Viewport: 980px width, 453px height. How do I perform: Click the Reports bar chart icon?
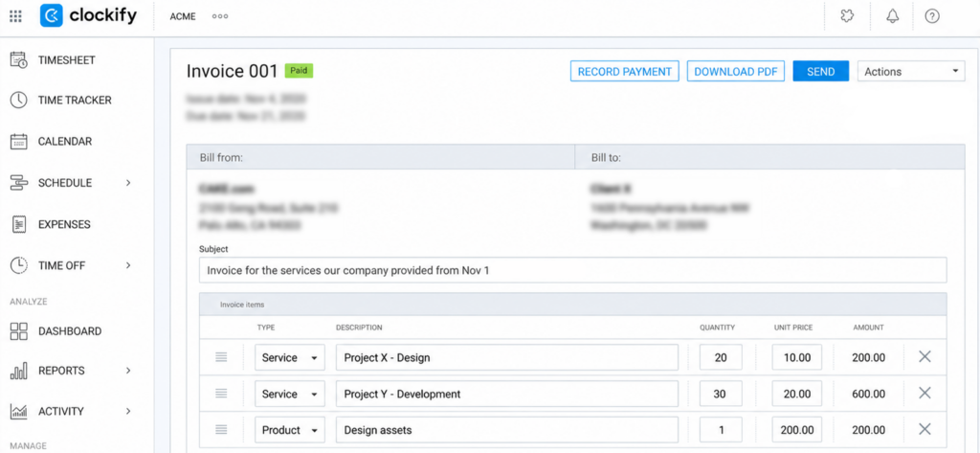click(19, 371)
